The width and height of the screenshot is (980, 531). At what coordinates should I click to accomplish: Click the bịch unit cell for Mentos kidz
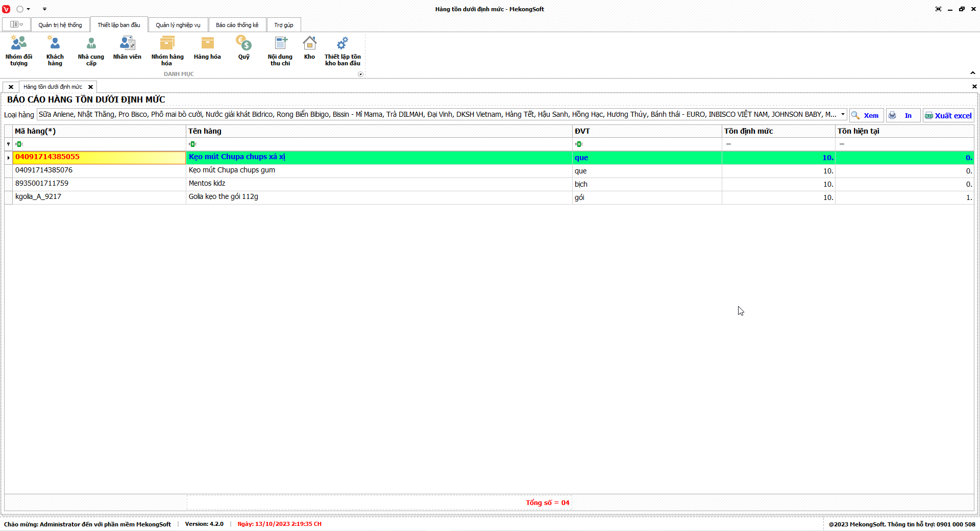pyautogui.click(x=647, y=184)
